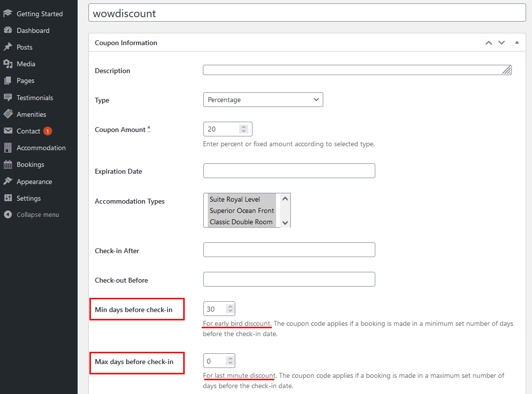Screen dimensions: 532x394
Task: Click the Pages icon in sidebar
Action: (8, 80)
